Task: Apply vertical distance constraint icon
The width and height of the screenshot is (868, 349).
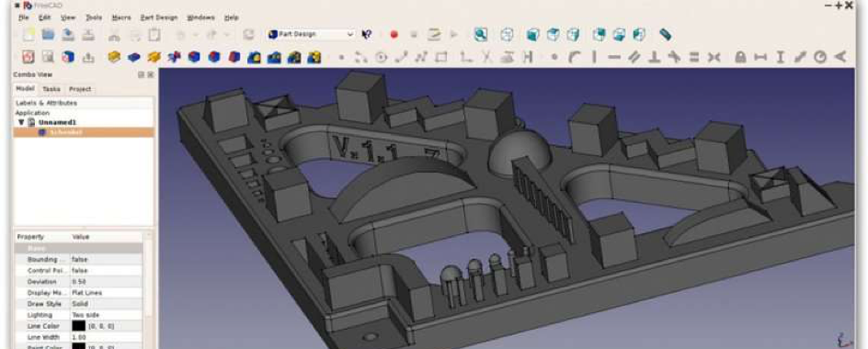Action: tap(781, 57)
